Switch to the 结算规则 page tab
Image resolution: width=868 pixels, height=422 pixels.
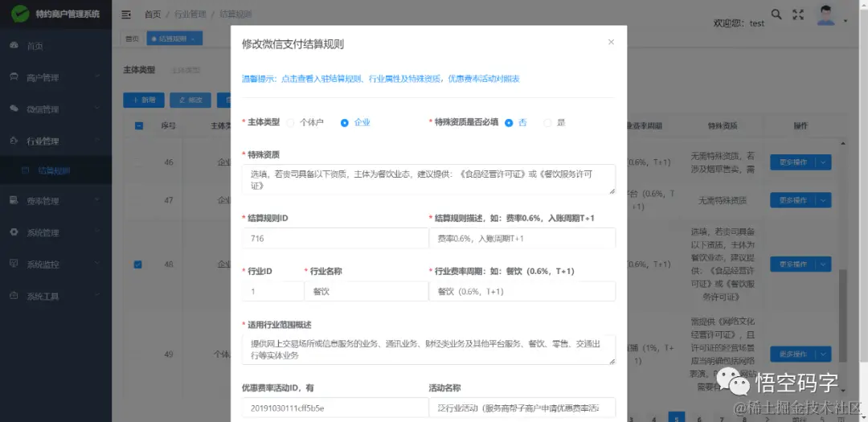pos(174,39)
